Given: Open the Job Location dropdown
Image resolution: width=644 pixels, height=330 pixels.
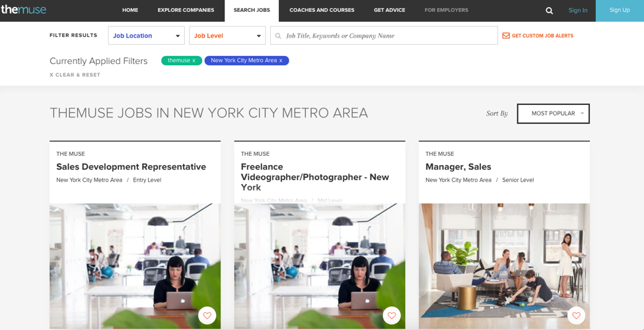Looking at the screenshot, I should tap(146, 36).
